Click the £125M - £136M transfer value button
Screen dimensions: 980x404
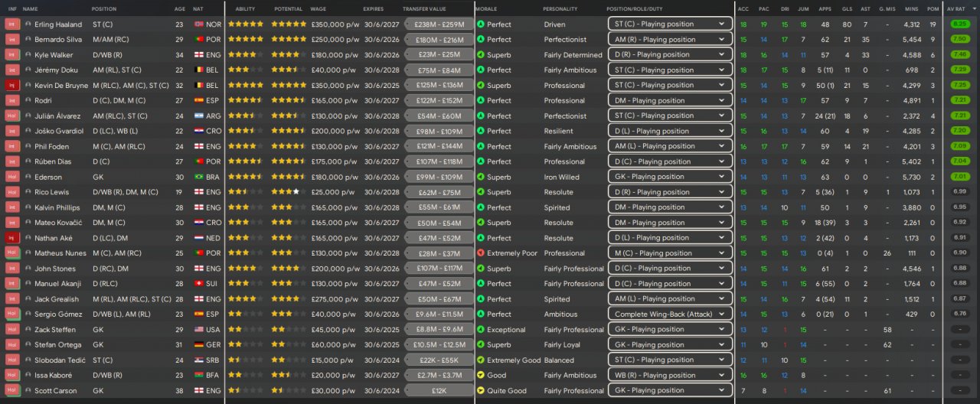(438, 85)
